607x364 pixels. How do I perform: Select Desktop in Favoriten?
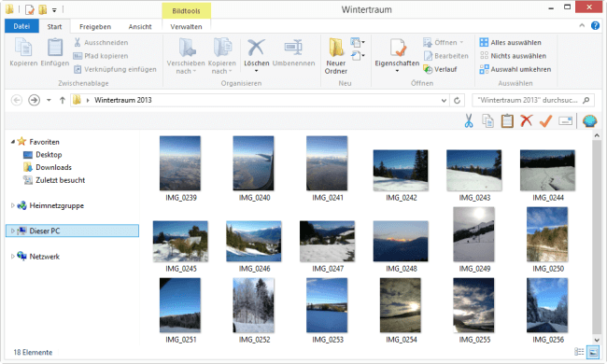[49, 155]
